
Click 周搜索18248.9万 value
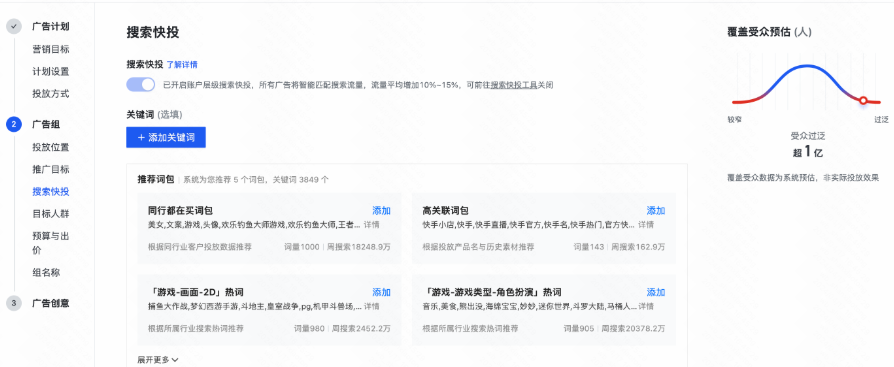(359, 247)
